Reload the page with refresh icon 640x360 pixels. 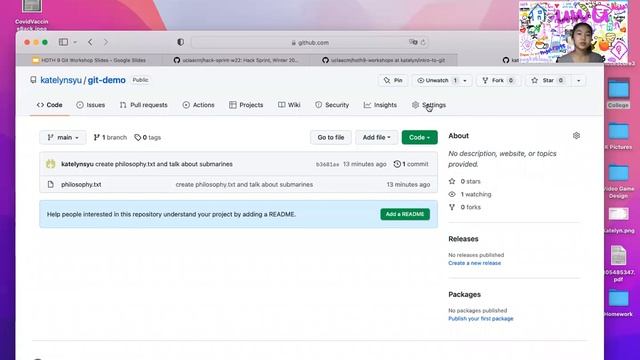tap(423, 42)
